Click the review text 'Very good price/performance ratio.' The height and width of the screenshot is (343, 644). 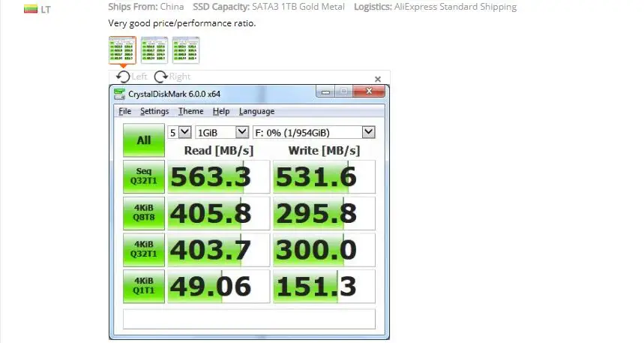click(182, 23)
